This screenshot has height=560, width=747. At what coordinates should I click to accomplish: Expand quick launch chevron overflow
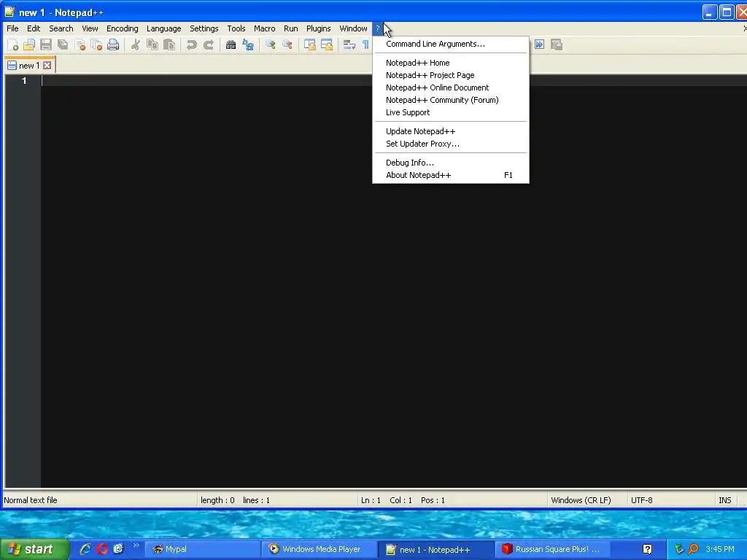(136, 545)
